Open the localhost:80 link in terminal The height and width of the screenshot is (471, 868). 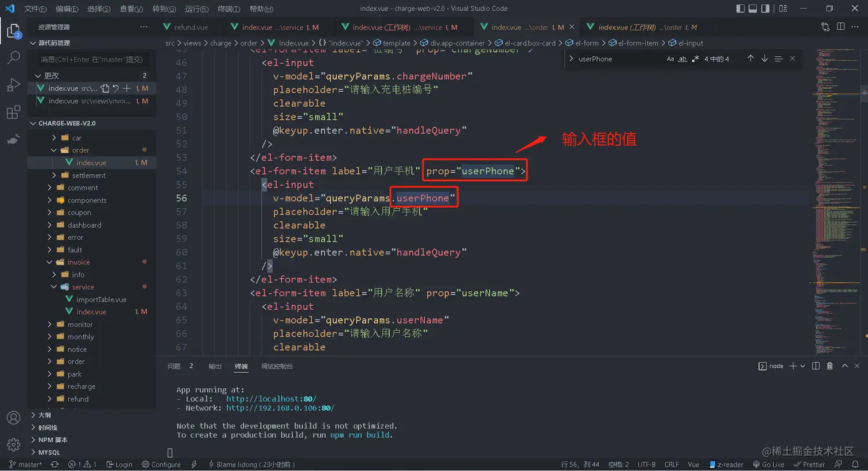point(271,399)
